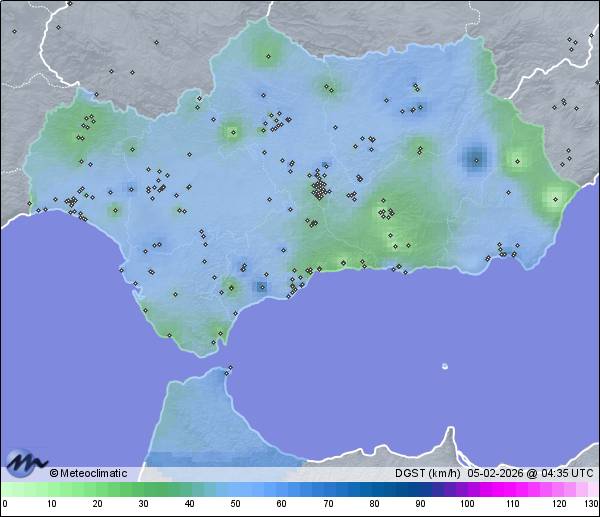Click the © Meteoclimatic copyright text
The image size is (600, 517).
[x=88, y=473]
